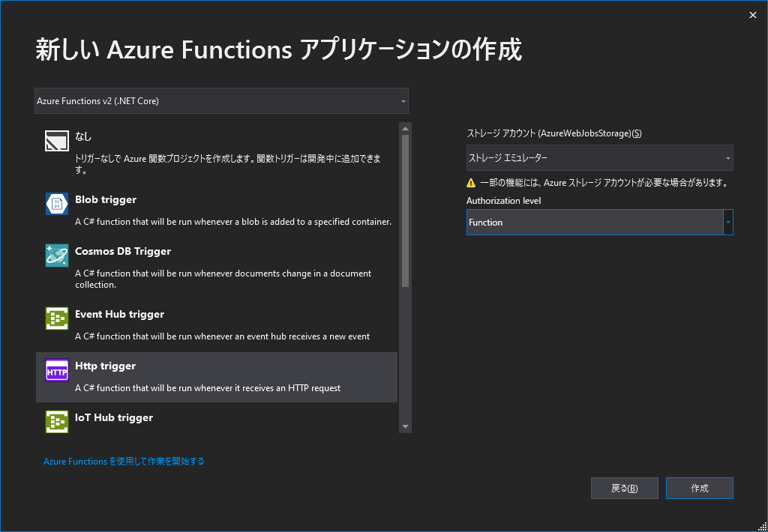Select the なし template title

[x=83, y=136]
